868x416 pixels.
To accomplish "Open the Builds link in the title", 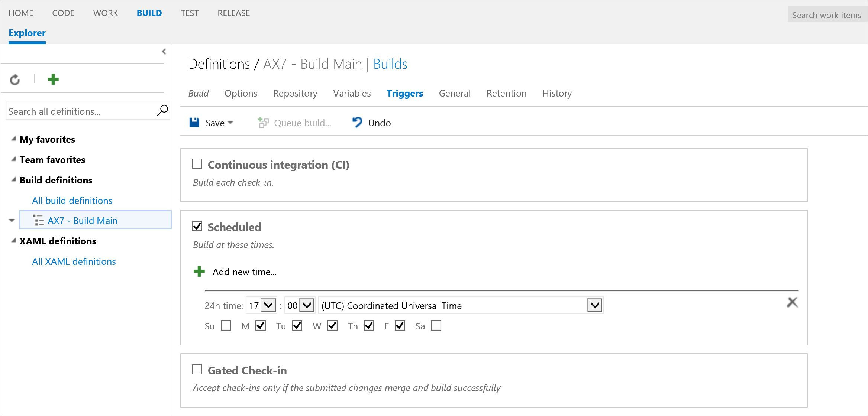I will 390,64.
